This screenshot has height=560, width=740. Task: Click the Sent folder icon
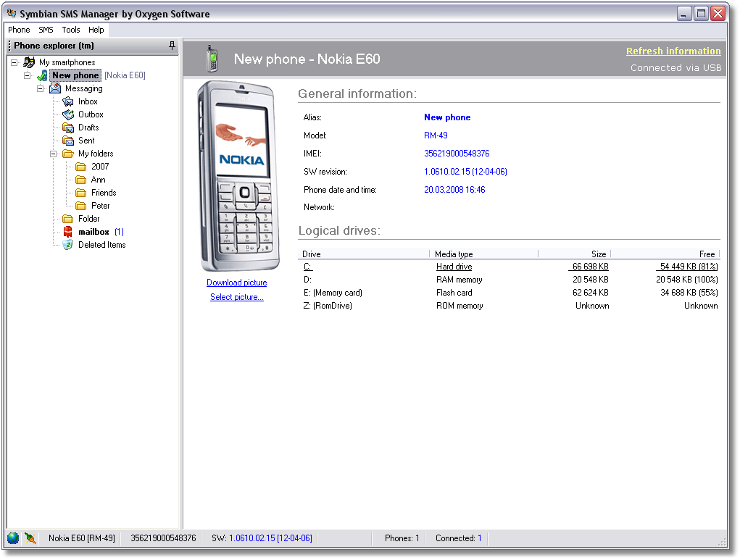pyautogui.click(x=68, y=141)
